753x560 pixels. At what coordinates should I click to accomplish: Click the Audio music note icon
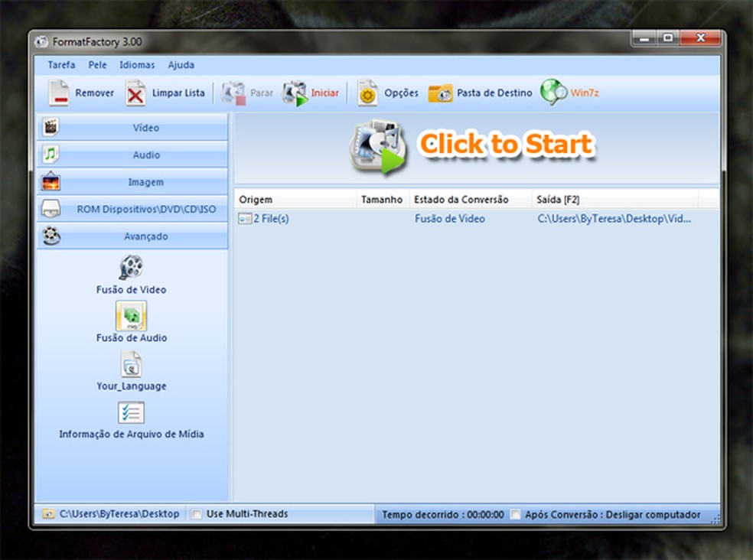[51, 155]
